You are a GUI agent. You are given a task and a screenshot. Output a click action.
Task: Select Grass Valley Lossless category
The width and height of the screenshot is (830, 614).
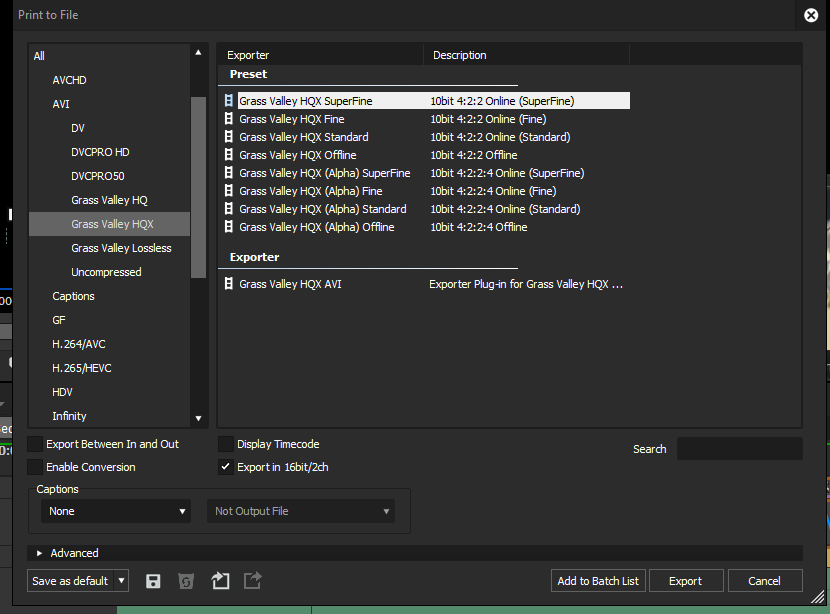121,248
